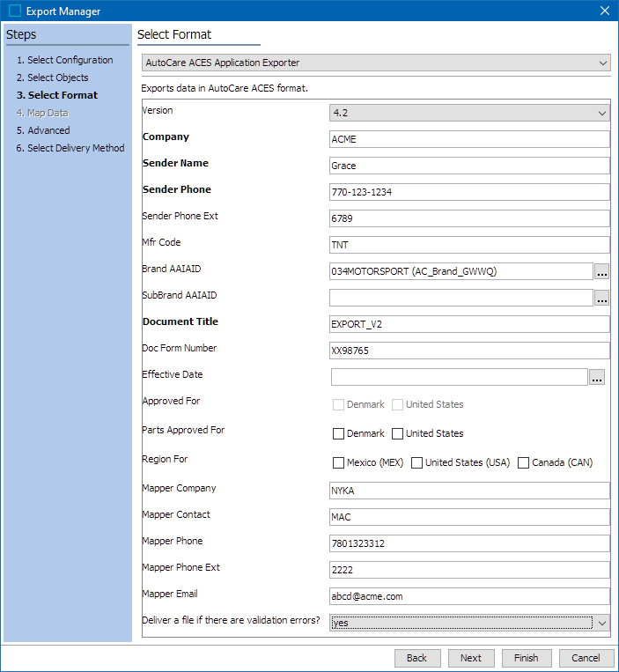This screenshot has height=672, width=619.
Task: Click the Finish button
Action: (525, 658)
